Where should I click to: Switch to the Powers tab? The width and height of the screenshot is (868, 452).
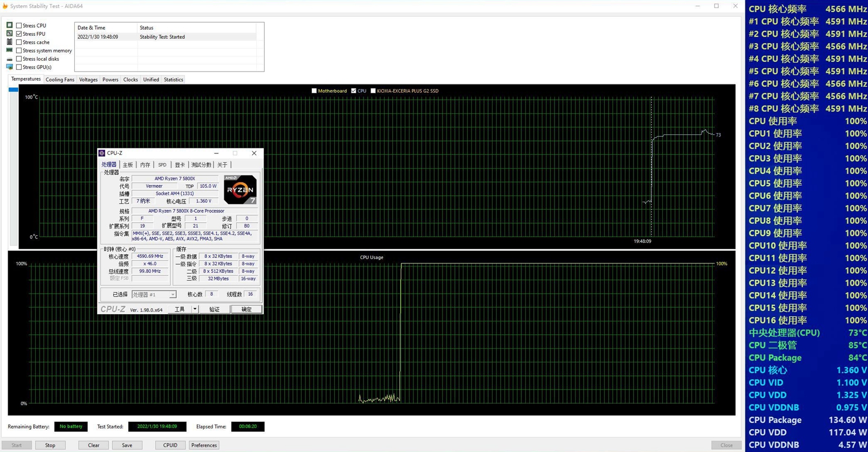(x=110, y=80)
